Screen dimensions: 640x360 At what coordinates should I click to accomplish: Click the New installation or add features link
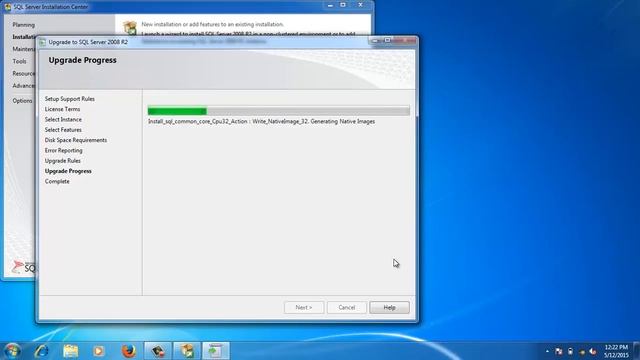213,24
